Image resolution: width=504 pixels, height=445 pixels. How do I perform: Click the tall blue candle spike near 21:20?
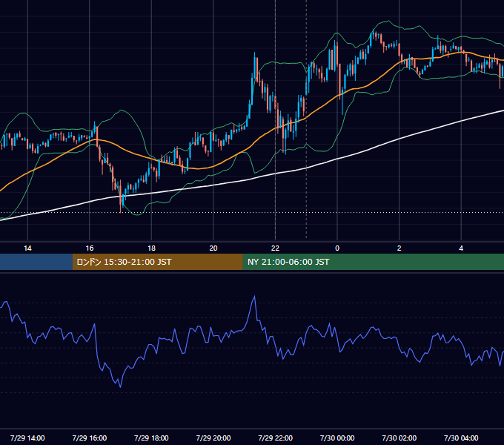[254, 66]
